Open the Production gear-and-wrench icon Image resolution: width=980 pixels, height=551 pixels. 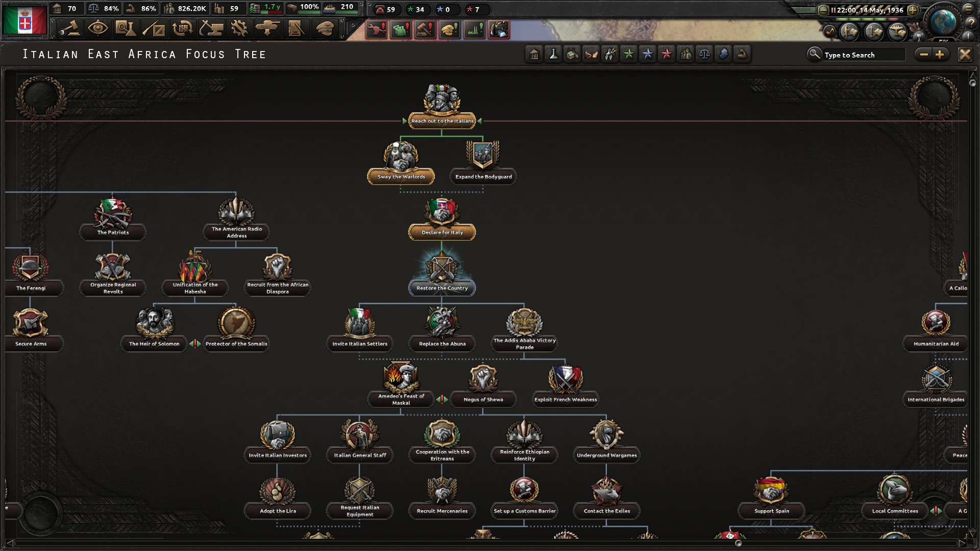[239, 29]
